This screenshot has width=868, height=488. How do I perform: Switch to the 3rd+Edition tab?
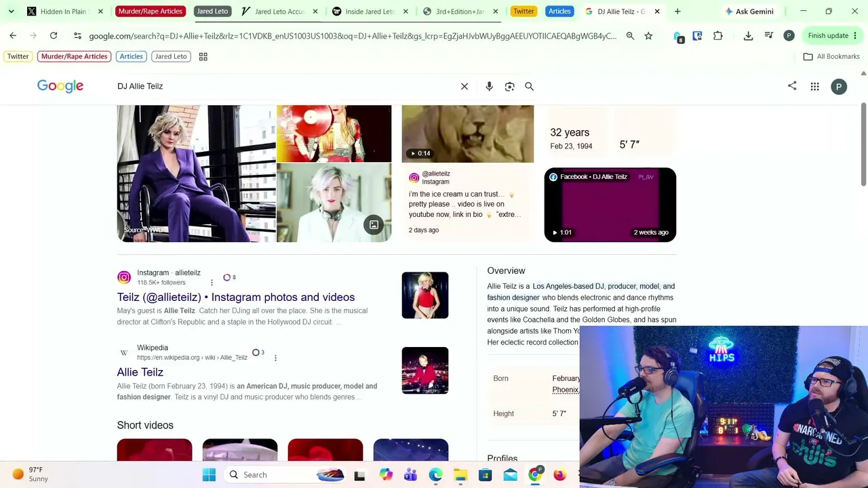[460, 12]
